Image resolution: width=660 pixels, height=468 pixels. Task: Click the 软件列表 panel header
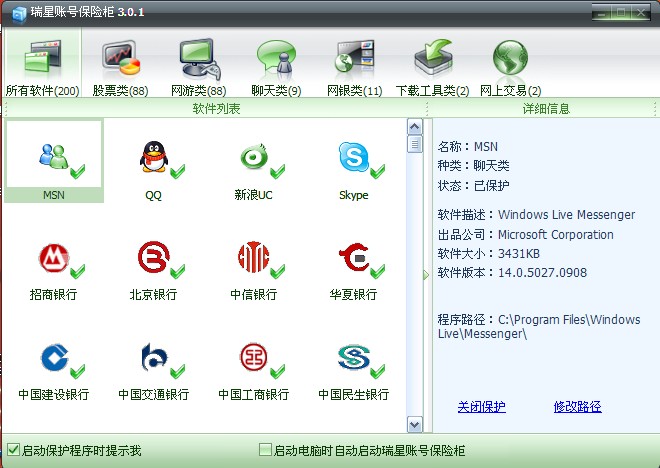216,109
